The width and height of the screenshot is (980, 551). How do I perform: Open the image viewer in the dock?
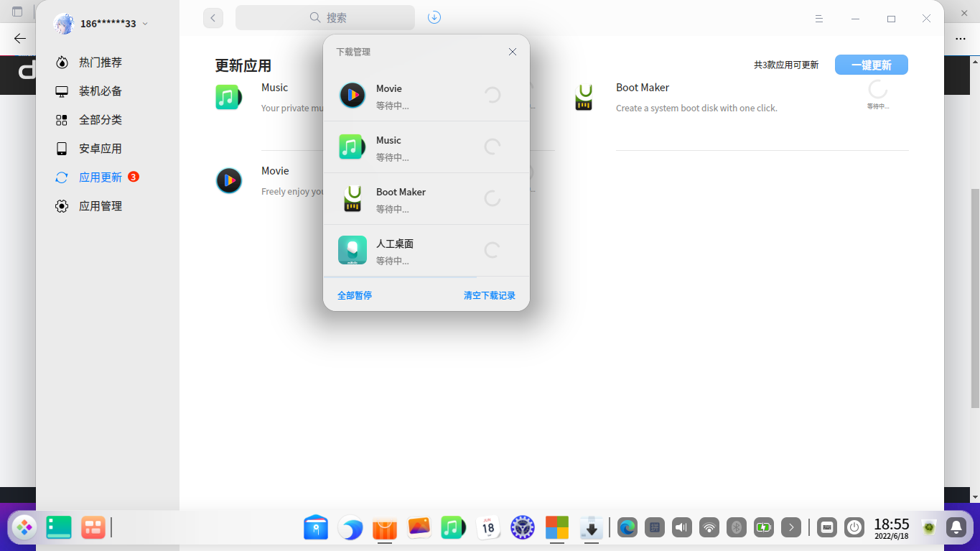419,528
